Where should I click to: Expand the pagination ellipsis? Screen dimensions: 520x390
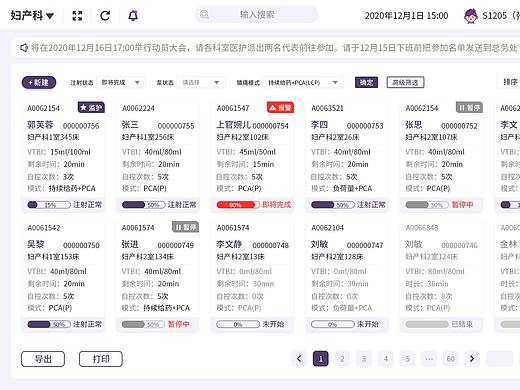429,359
